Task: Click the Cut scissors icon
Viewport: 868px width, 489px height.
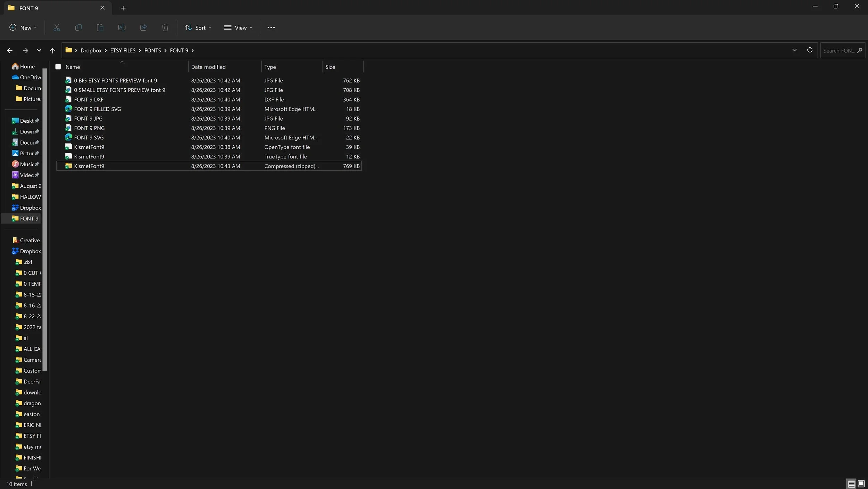Action: [57, 27]
